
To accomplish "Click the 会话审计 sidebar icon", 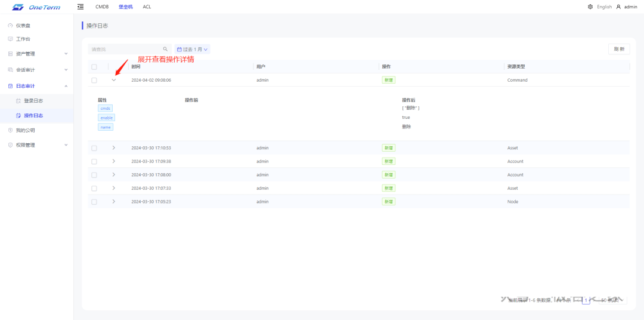I will pyautogui.click(x=10, y=69).
